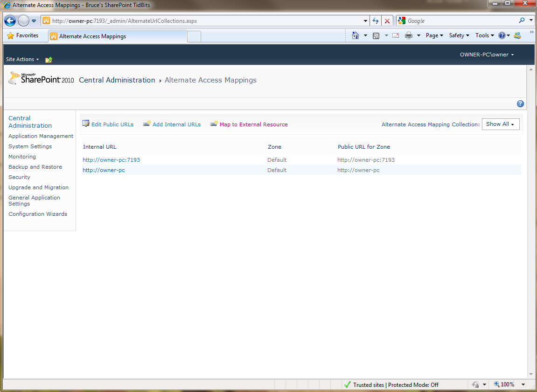Click the Home icon
This screenshot has height=392, width=537.
tap(356, 35)
